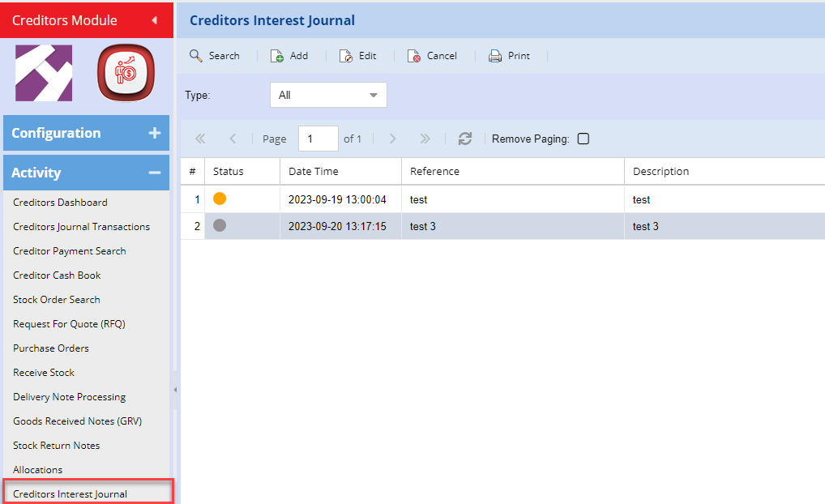The image size is (825, 504).
Task: Sort by the Reference column header
Action: (513, 172)
